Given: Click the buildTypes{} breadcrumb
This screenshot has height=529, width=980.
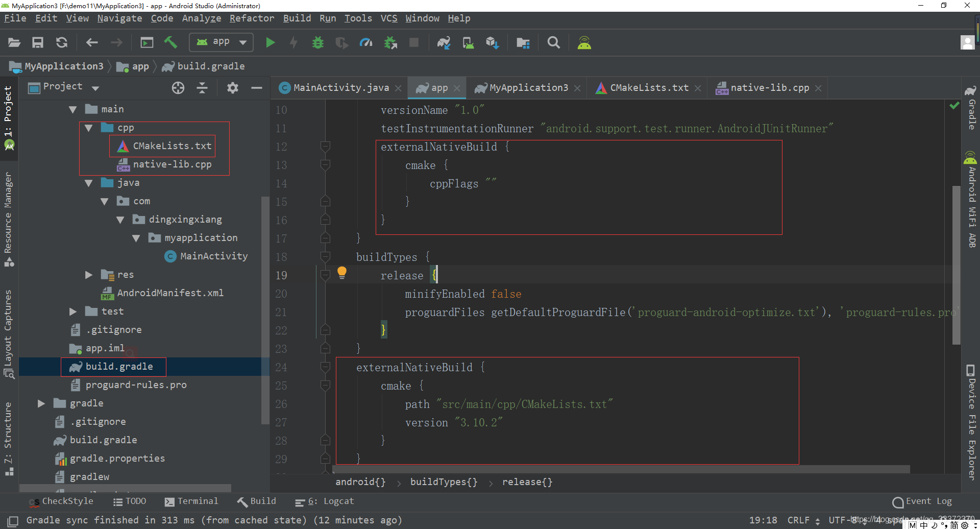Looking at the screenshot, I should tap(444, 482).
